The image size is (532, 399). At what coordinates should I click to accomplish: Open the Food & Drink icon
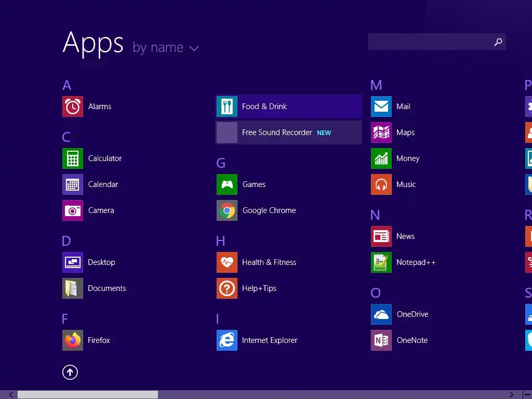227,107
